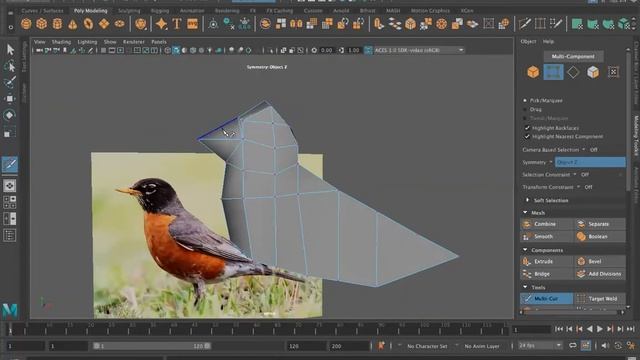Toggle the loop playback icon

[573, 346]
